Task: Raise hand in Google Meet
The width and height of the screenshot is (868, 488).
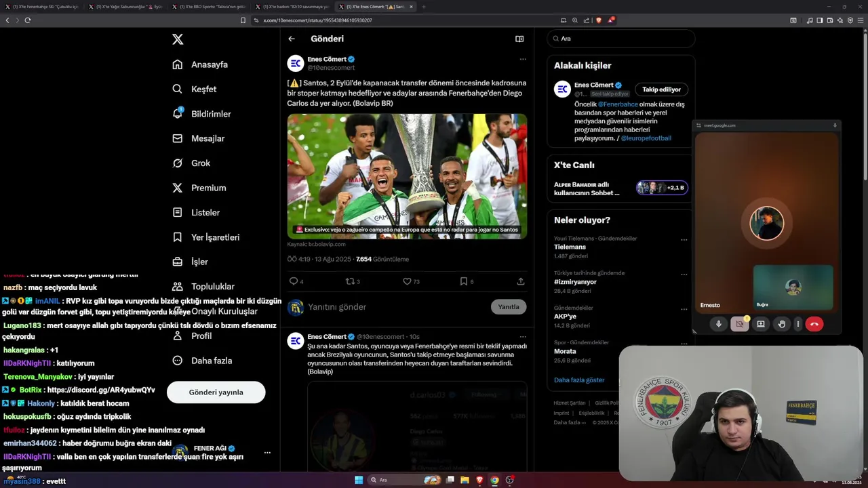Action: tap(782, 324)
